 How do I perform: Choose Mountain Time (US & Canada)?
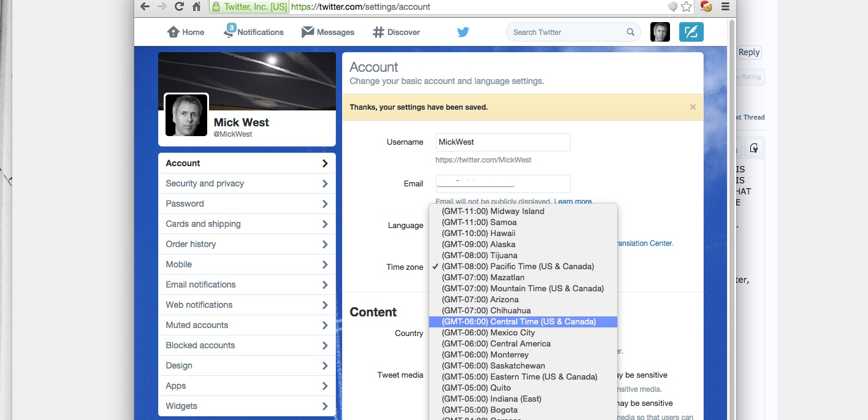[x=523, y=288]
